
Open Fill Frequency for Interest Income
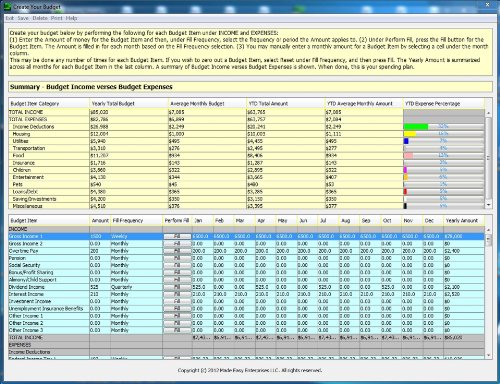click(x=136, y=294)
